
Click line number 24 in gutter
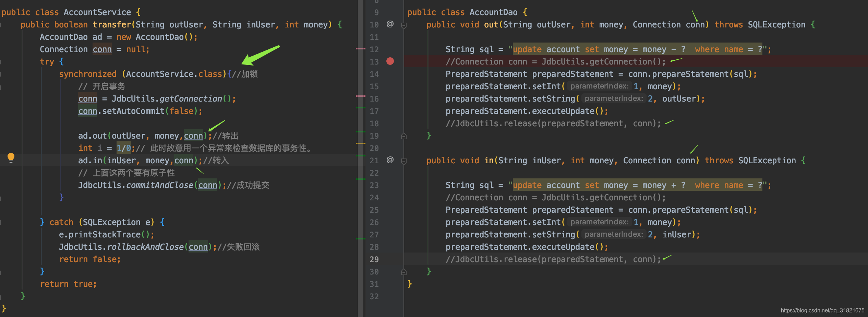click(x=374, y=198)
